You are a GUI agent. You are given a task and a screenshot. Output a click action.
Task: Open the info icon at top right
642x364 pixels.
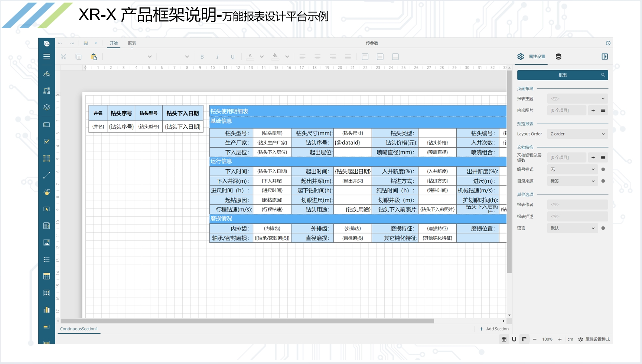point(608,43)
